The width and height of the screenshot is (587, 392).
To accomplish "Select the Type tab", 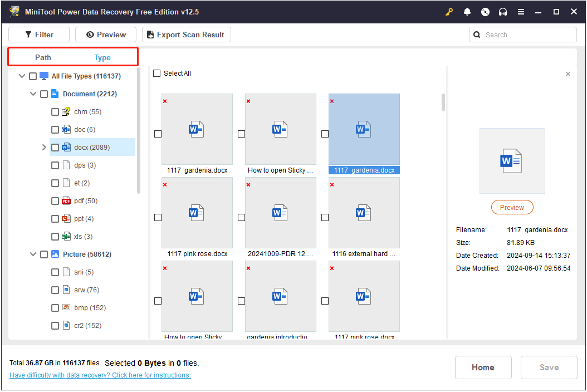I will point(102,57).
